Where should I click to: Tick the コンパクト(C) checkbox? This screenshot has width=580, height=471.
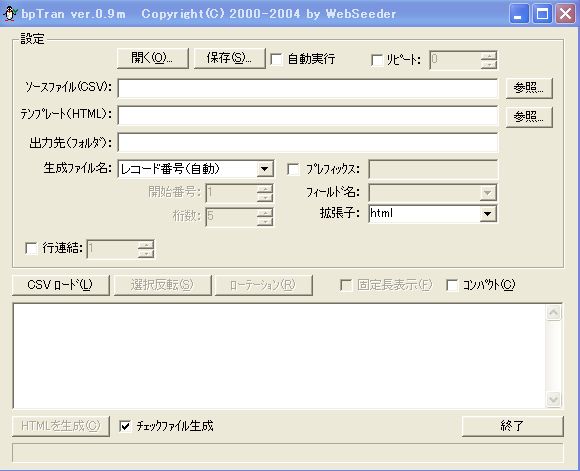[452, 285]
